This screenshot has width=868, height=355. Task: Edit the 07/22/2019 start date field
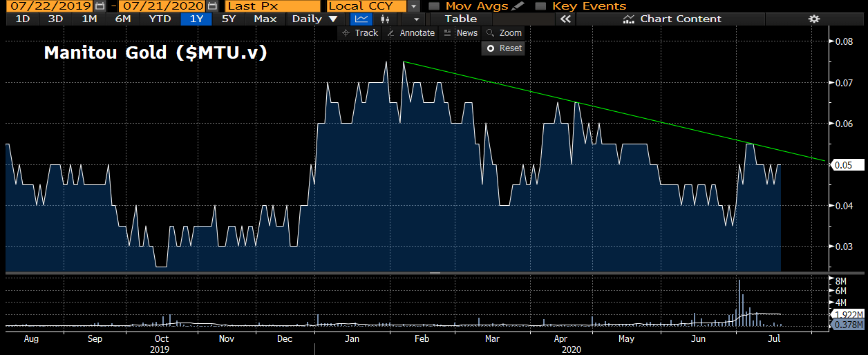coord(50,6)
